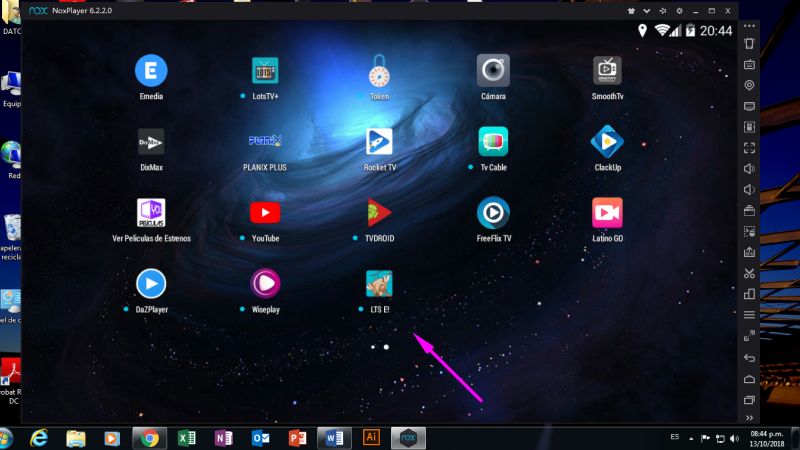Click Android location status icon
Screen dimensions: 800x450
(642, 31)
